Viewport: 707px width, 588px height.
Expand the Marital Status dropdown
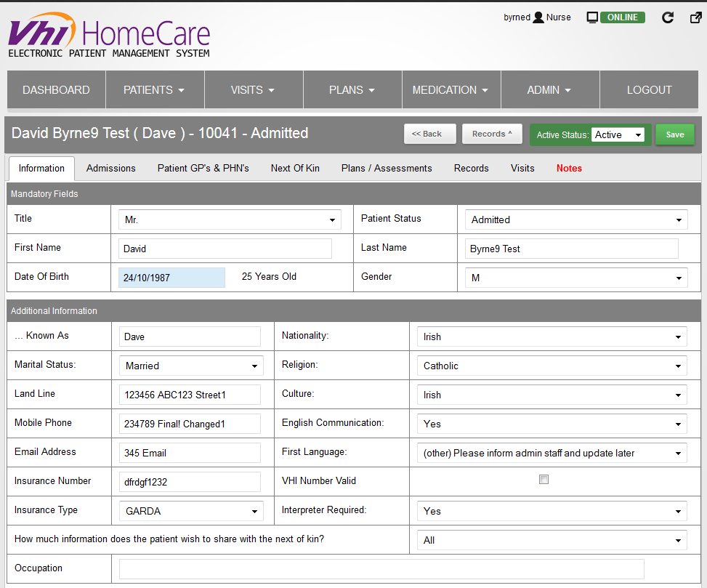(x=191, y=366)
